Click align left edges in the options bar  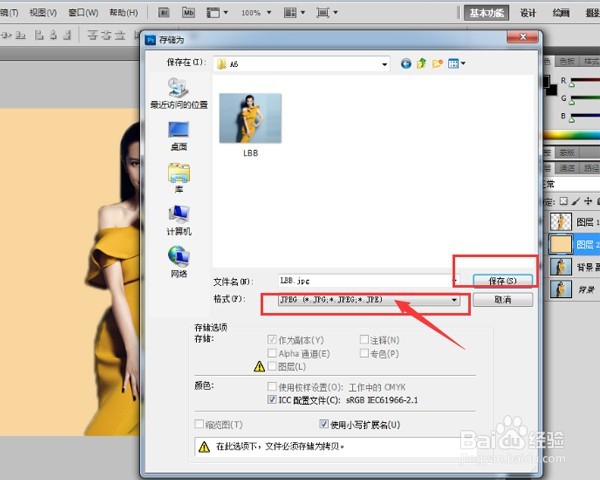click(38, 35)
